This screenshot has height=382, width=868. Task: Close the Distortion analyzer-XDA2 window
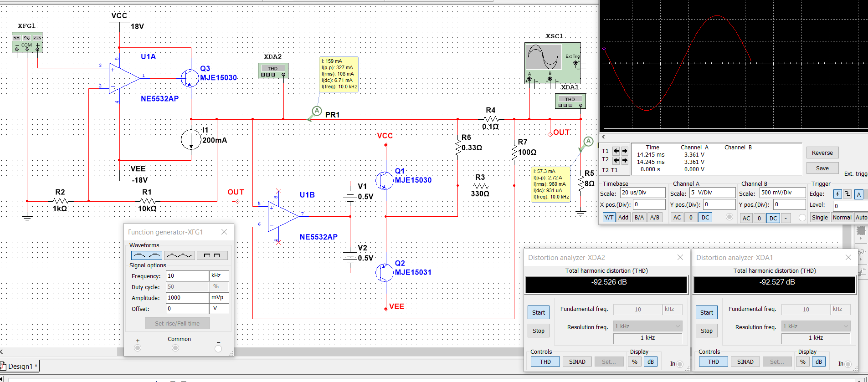pyautogui.click(x=680, y=257)
